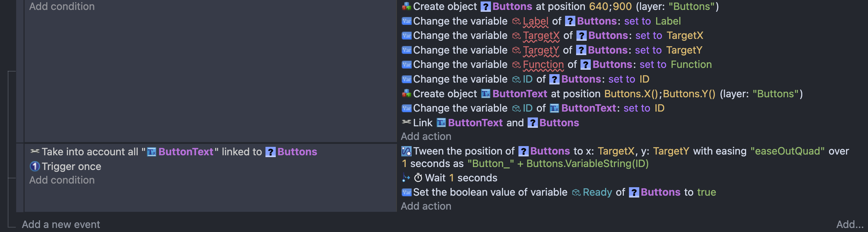Add condition under Trigger once
Viewport: 868px width, 232px height.
pos(62,180)
